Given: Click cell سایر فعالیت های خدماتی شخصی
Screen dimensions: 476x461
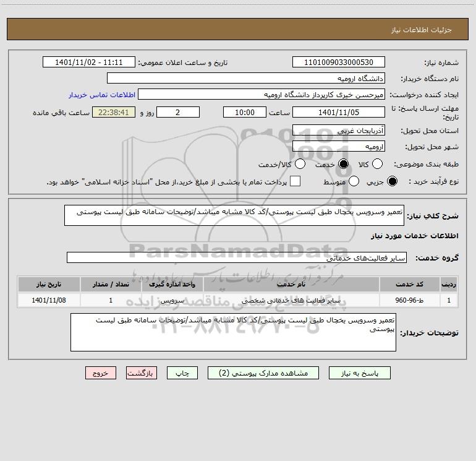Looking at the screenshot, I should click(291, 300).
